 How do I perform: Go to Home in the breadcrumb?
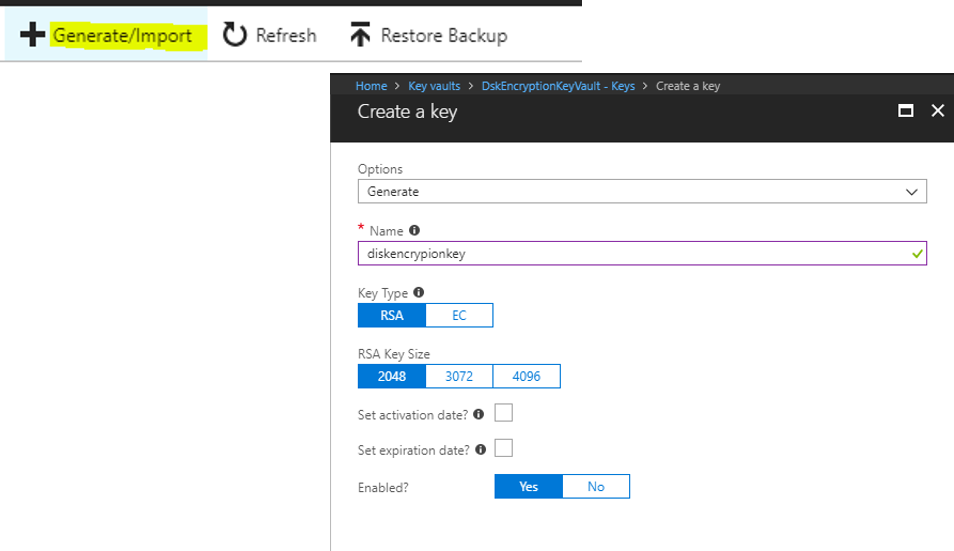[x=371, y=86]
